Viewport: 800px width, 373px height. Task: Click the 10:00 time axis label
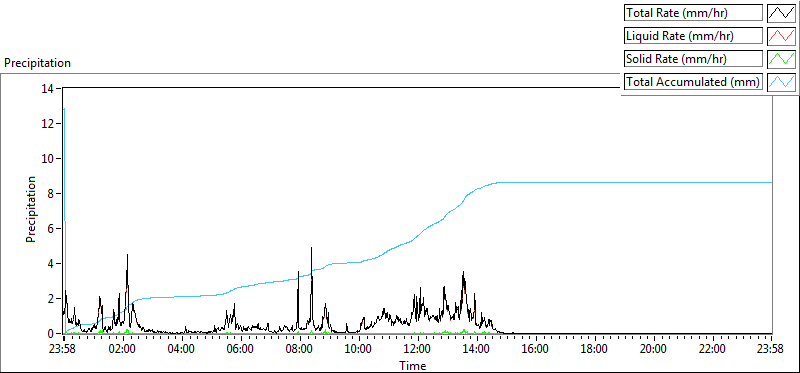pos(359,350)
